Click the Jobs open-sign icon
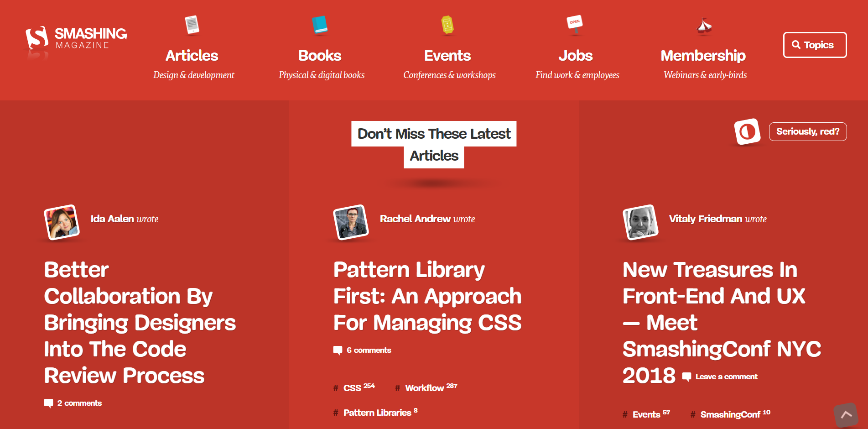The width and height of the screenshot is (868, 429). tap(575, 25)
